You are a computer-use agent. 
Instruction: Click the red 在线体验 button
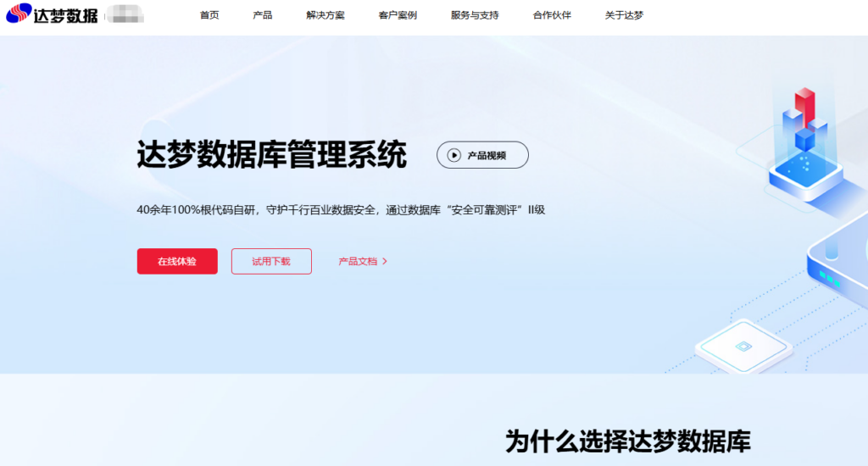[x=177, y=261]
